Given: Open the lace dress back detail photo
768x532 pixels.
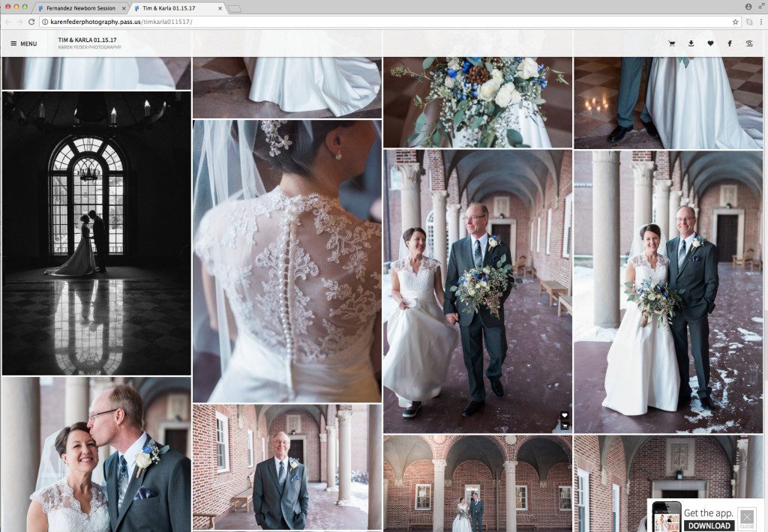Looking at the screenshot, I should pyautogui.click(x=286, y=261).
